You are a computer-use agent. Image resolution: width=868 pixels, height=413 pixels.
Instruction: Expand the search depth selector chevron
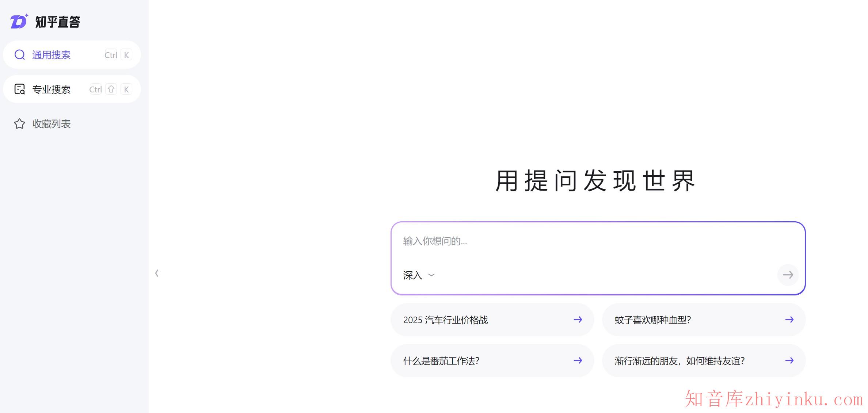click(431, 276)
